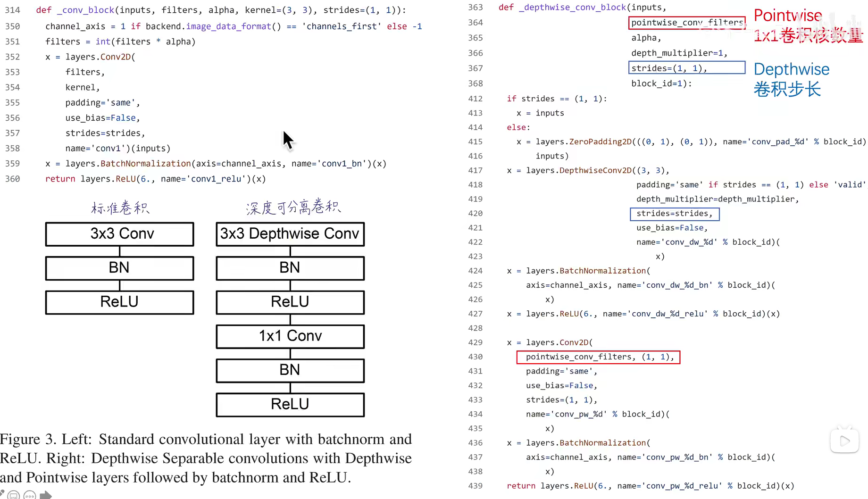Click the 'Figure 3. Left: Standard convolutional' caption
This screenshot has height=499, width=868.
pyautogui.click(x=206, y=458)
